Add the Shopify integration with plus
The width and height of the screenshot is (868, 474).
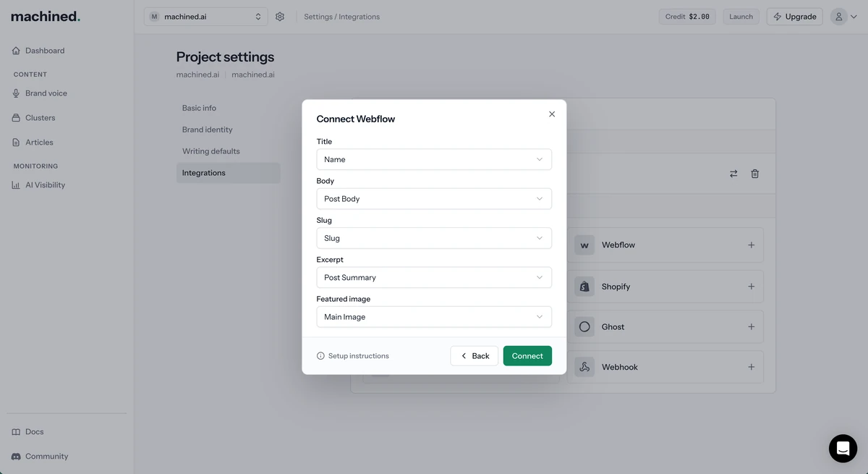tap(751, 287)
